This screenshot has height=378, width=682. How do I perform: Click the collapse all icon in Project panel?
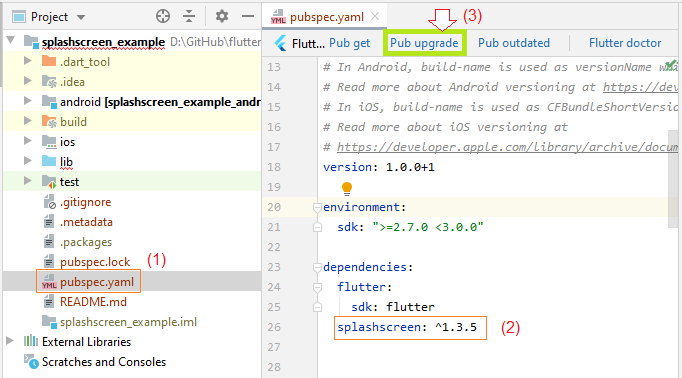189,17
